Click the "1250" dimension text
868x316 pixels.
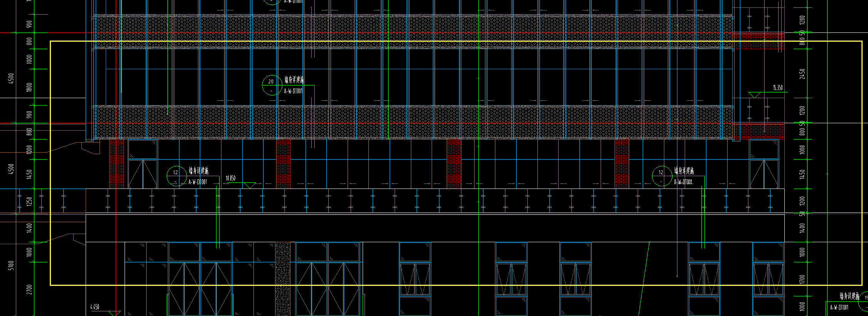point(30,201)
